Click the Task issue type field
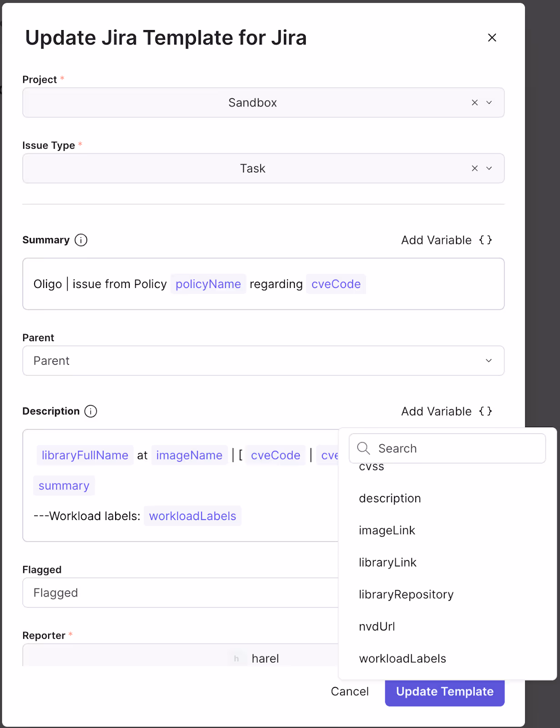Viewport: 560px width, 728px height. coord(263,168)
